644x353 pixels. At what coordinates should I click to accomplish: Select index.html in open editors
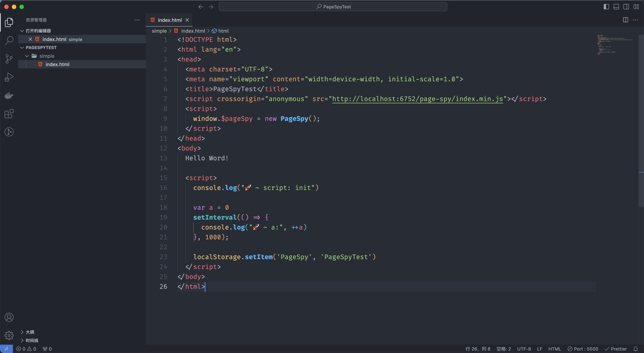pos(82,39)
